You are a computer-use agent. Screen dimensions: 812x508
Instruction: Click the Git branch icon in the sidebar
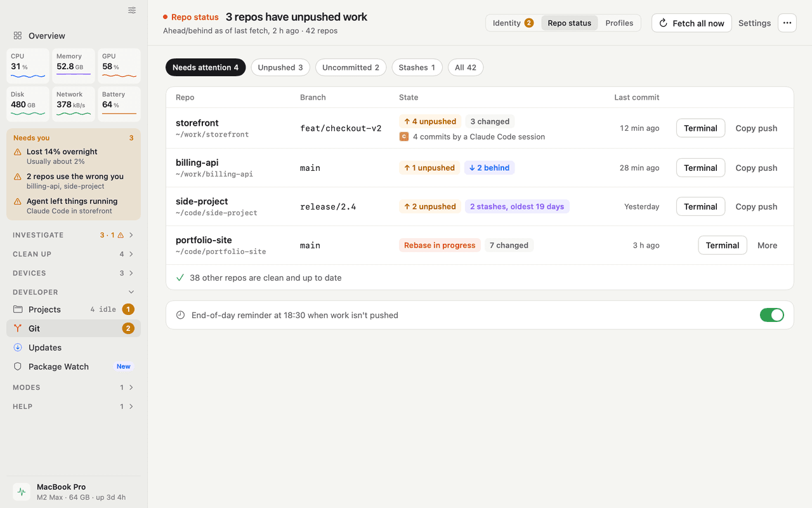18,328
